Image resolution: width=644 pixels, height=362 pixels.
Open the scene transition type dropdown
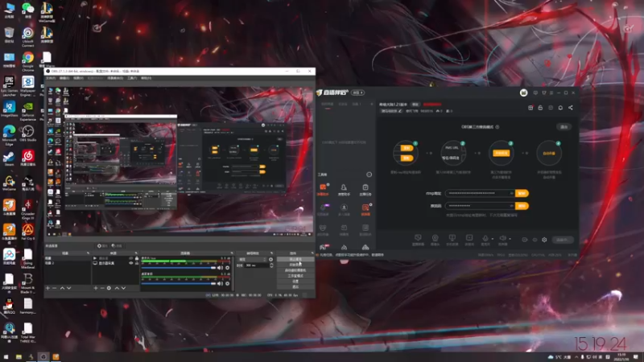point(253,259)
